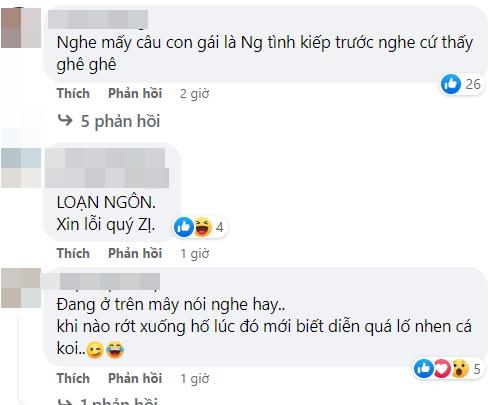Screen dimensions: 501x405
Task: Open the '2 giờ' timestamp link
Action: [x=194, y=94]
